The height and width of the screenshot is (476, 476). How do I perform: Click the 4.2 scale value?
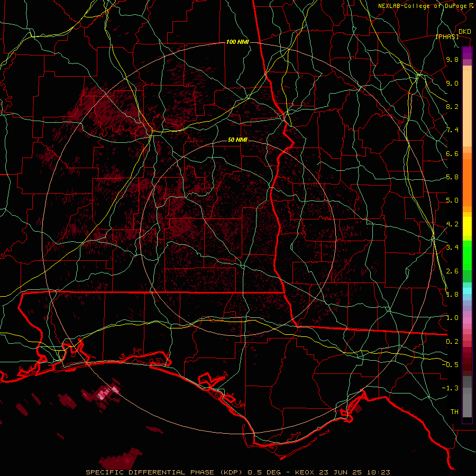point(452,224)
